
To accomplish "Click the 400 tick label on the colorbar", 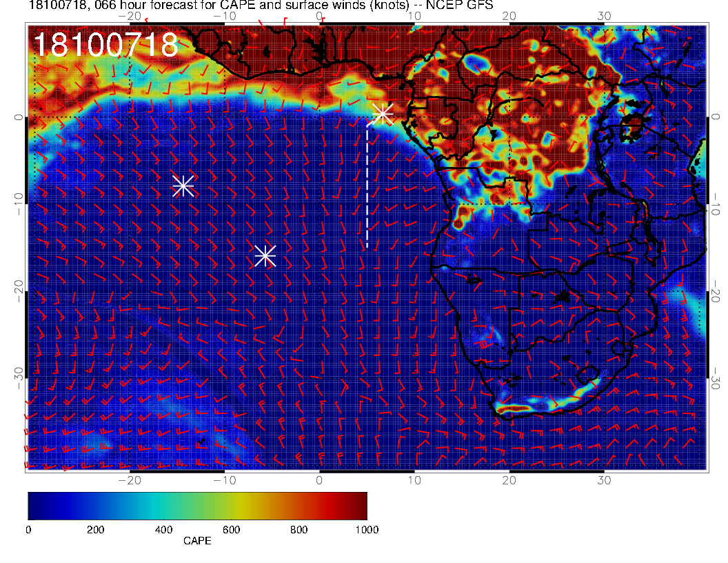I will [163, 530].
